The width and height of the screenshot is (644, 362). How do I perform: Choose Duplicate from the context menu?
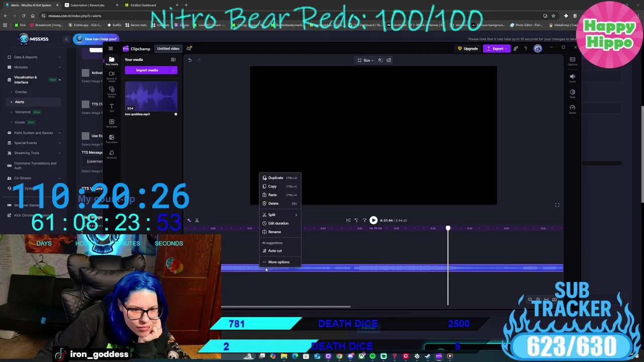point(280,178)
